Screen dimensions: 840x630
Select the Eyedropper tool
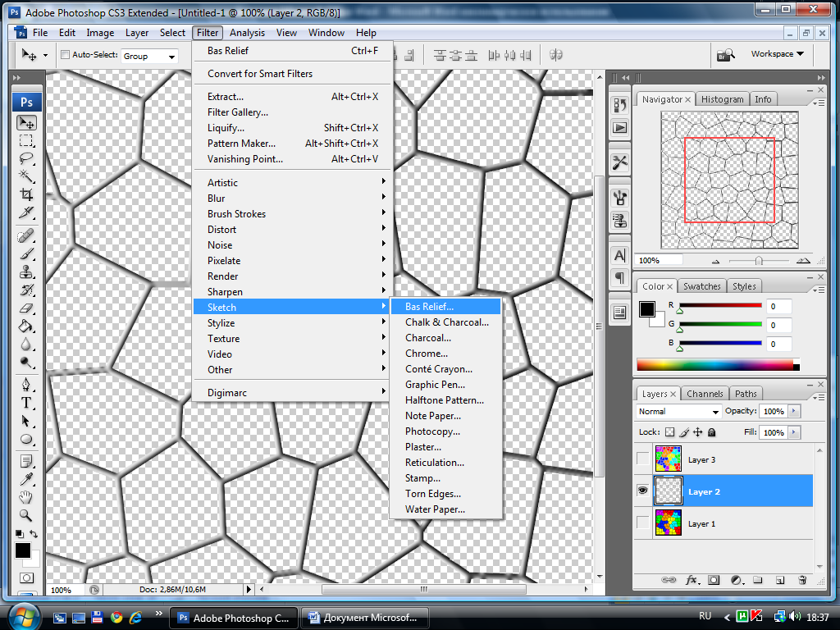pos(25,479)
